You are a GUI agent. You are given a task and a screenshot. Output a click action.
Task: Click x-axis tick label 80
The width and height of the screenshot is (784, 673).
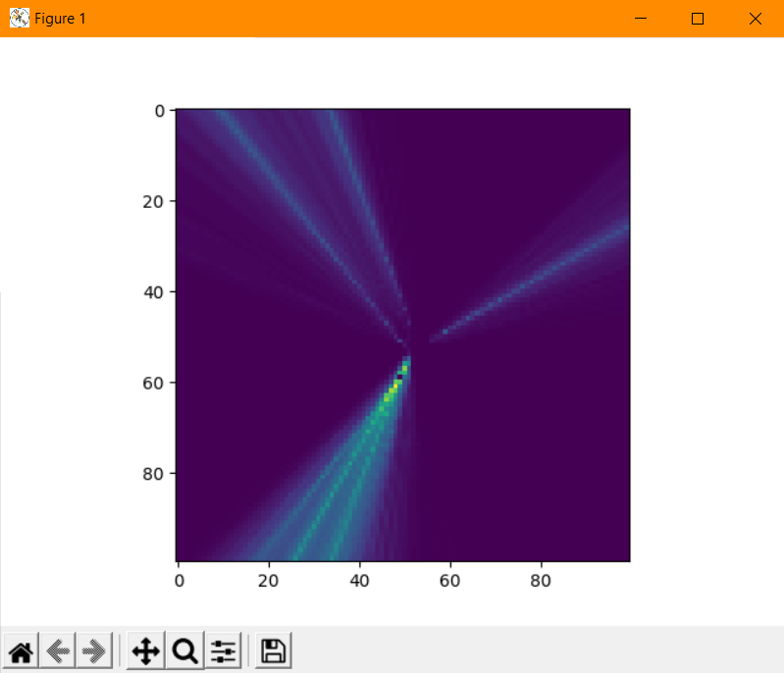coord(541,581)
